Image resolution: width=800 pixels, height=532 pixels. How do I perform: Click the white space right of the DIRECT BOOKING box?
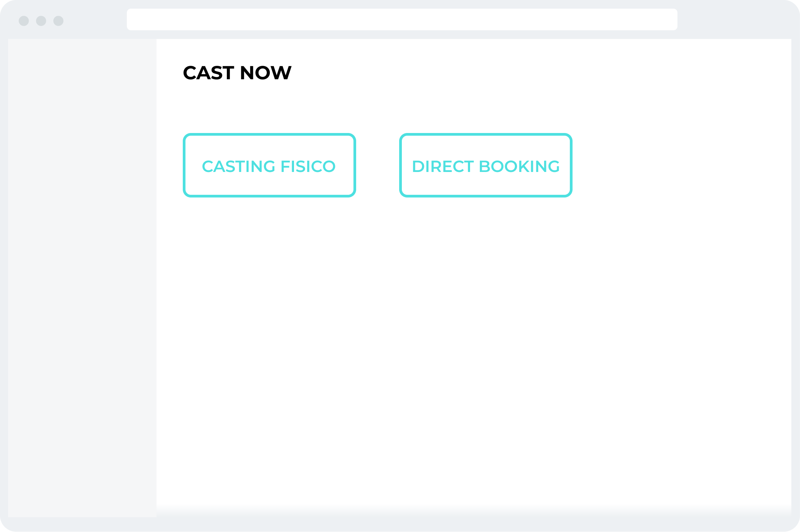coord(681,165)
